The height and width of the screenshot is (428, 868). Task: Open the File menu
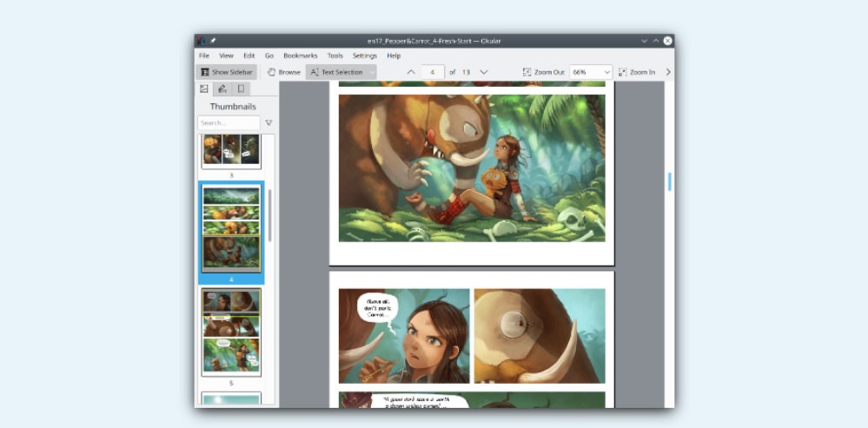click(x=203, y=56)
